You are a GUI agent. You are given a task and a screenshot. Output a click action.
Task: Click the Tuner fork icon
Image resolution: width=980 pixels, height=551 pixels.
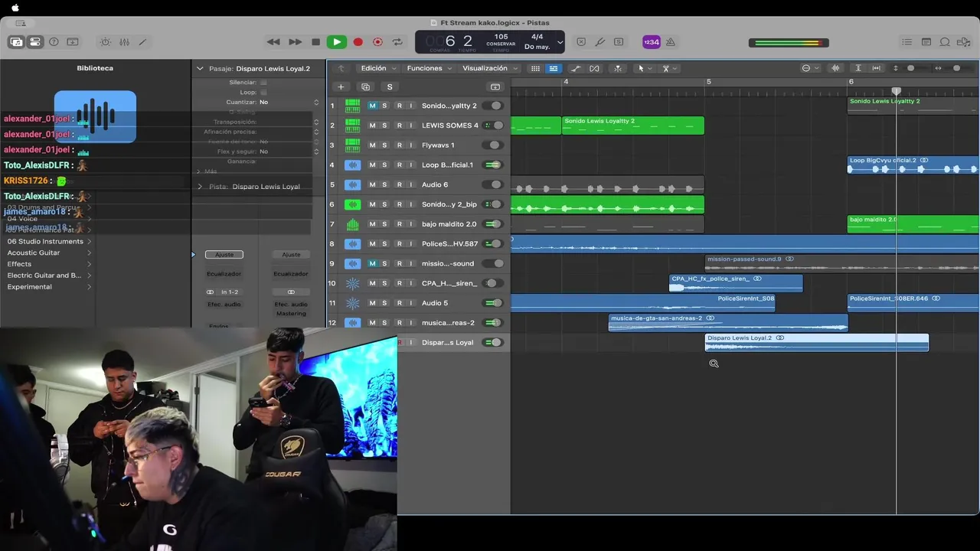[600, 42]
